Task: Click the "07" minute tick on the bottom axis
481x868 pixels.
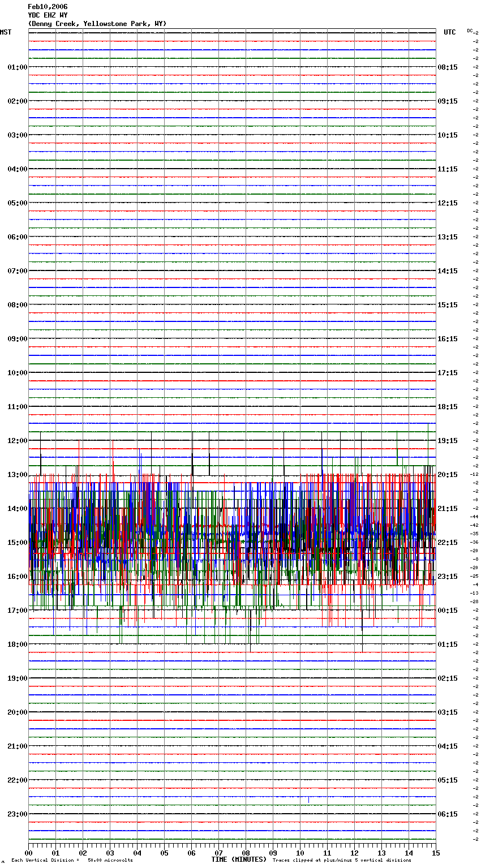Action: (219, 853)
